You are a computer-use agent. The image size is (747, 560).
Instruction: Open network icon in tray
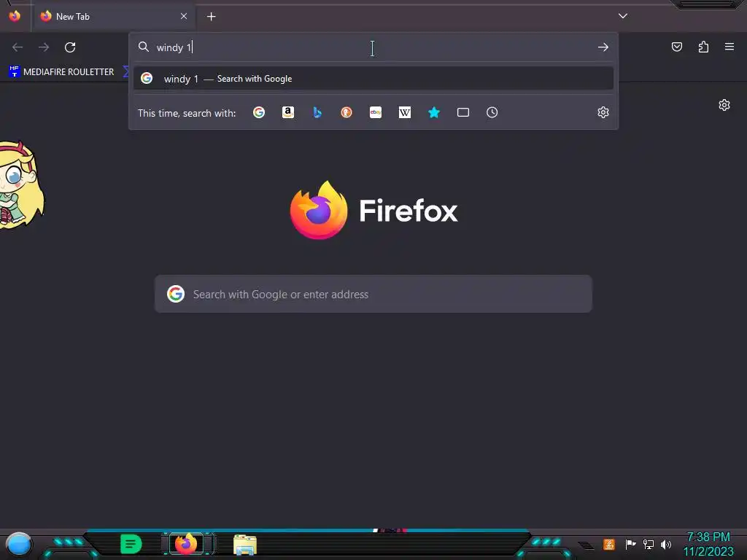649,544
